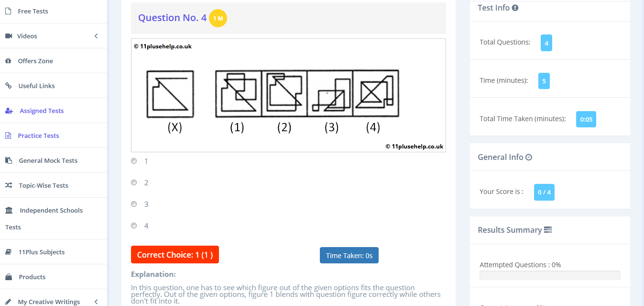
Task: Click the Videos camera icon
Action: click(8, 36)
